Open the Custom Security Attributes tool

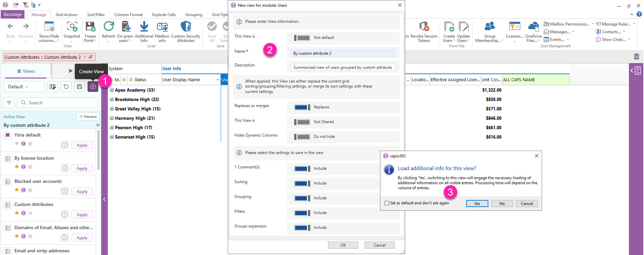185,27
